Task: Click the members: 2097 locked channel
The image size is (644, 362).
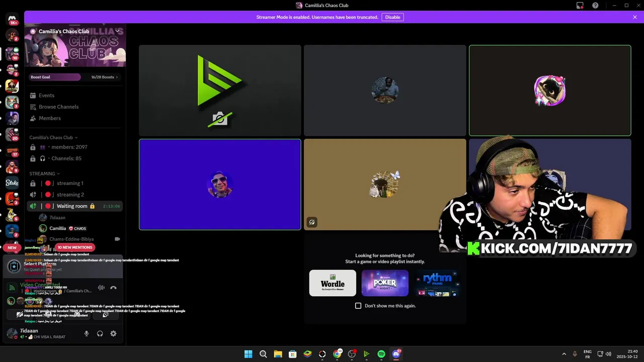Action: pyautogui.click(x=75, y=147)
